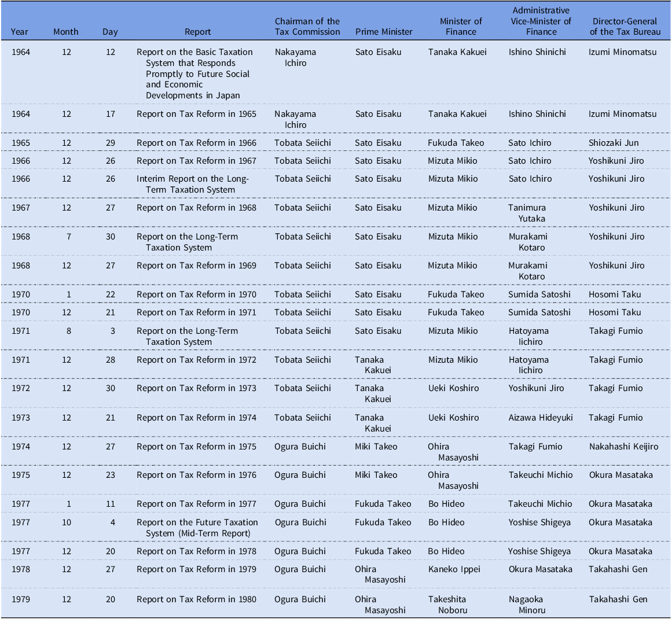The height and width of the screenshot is (619, 672).
Task: Click the Report column header
Action: [x=198, y=32]
